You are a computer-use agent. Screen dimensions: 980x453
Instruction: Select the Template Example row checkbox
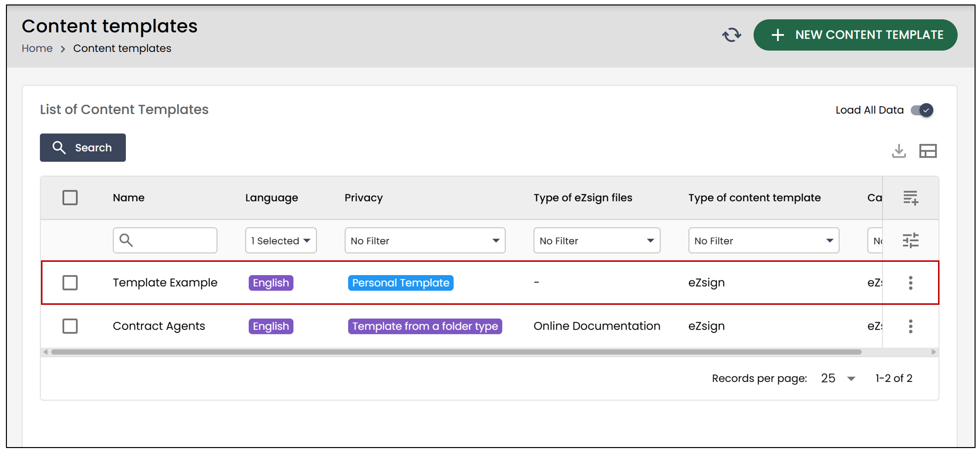70,283
